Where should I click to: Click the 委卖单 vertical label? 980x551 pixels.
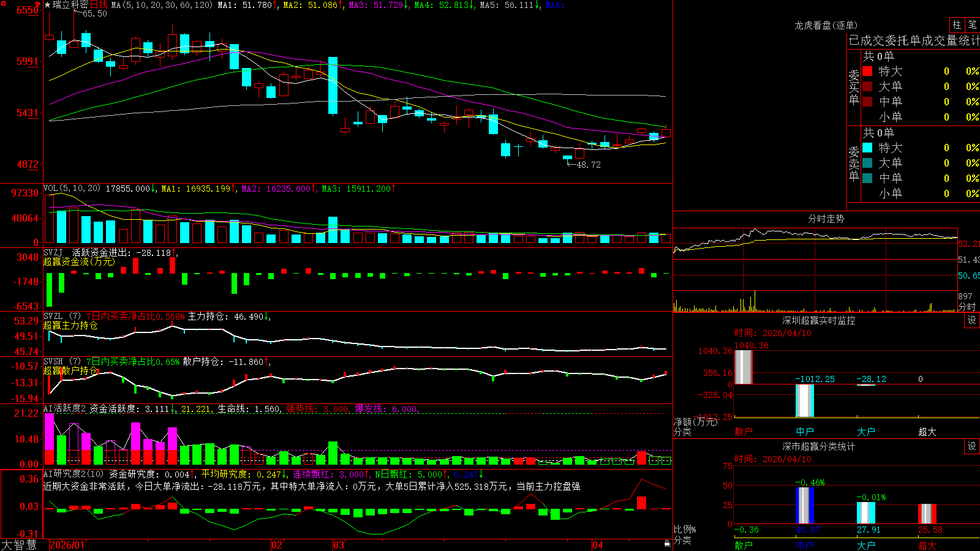click(x=854, y=163)
